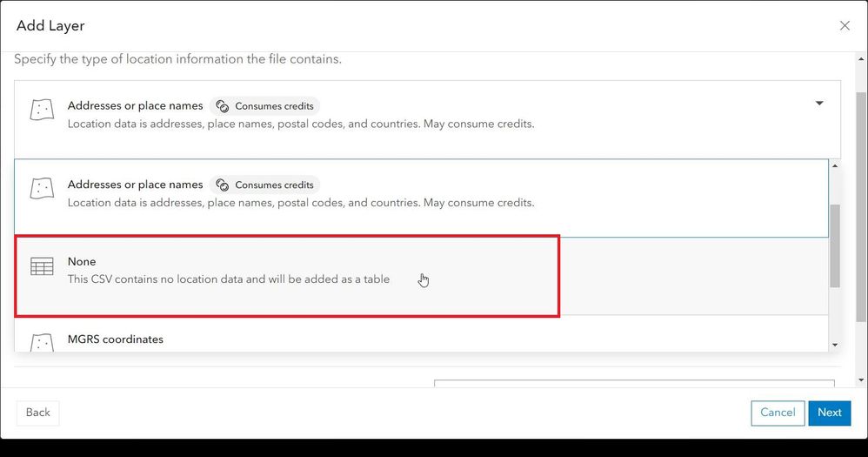Click the table icon beside None
Screen dimensions: 868x457
(42, 266)
